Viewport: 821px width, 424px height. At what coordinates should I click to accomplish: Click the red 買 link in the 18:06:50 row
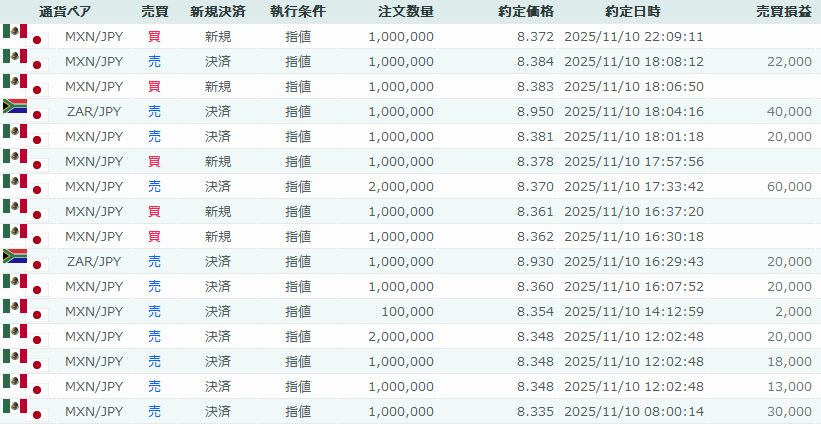154,87
